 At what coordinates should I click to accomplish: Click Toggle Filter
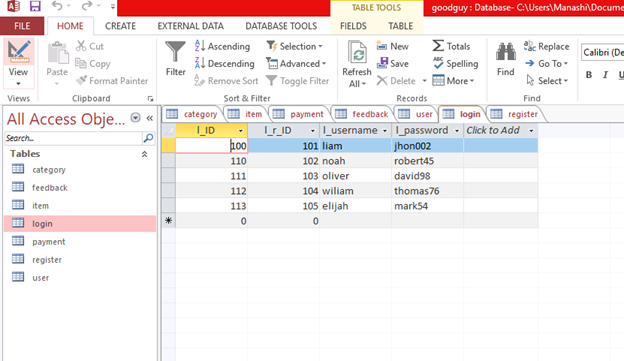point(298,81)
